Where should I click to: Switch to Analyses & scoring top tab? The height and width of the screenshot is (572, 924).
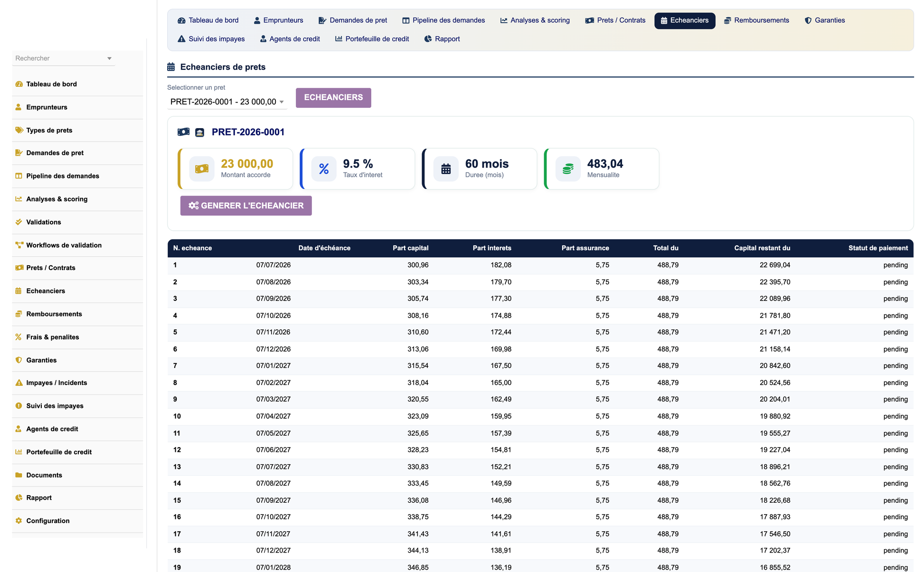[535, 20]
